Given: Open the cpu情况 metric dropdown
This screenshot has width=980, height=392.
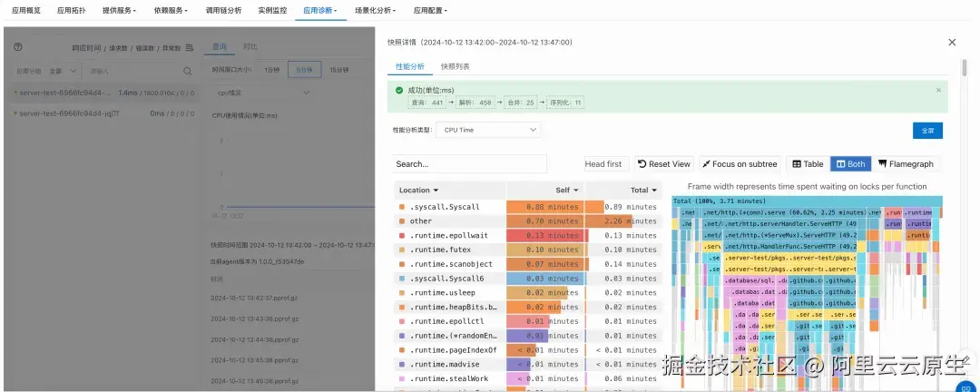Looking at the screenshot, I should 262,93.
